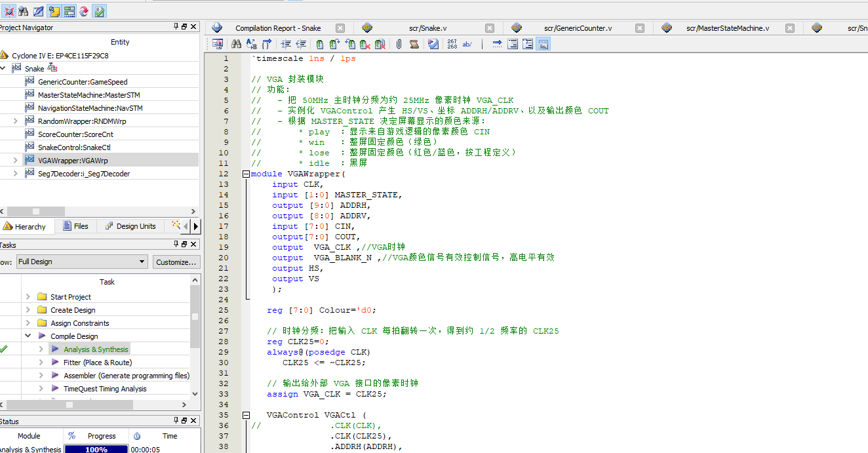Image resolution: width=868 pixels, height=453 pixels.
Task: Click the paperclip insert file icon
Action: click(399, 44)
